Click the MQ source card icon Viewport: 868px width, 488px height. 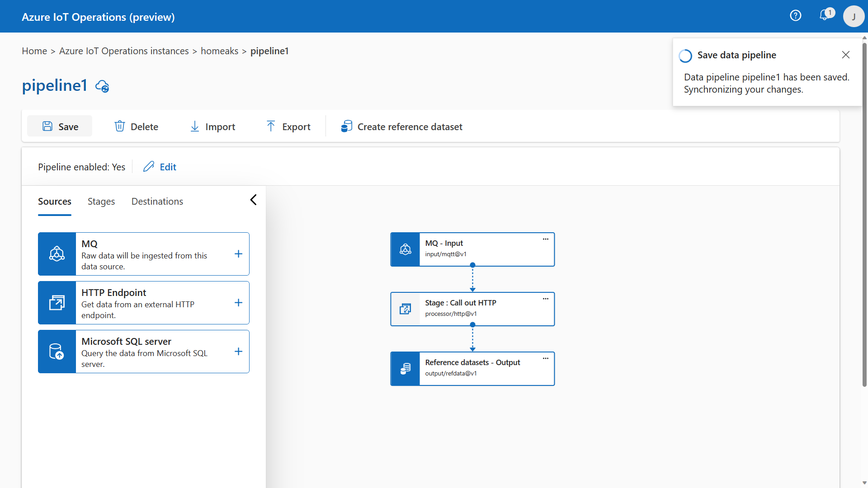point(57,254)
